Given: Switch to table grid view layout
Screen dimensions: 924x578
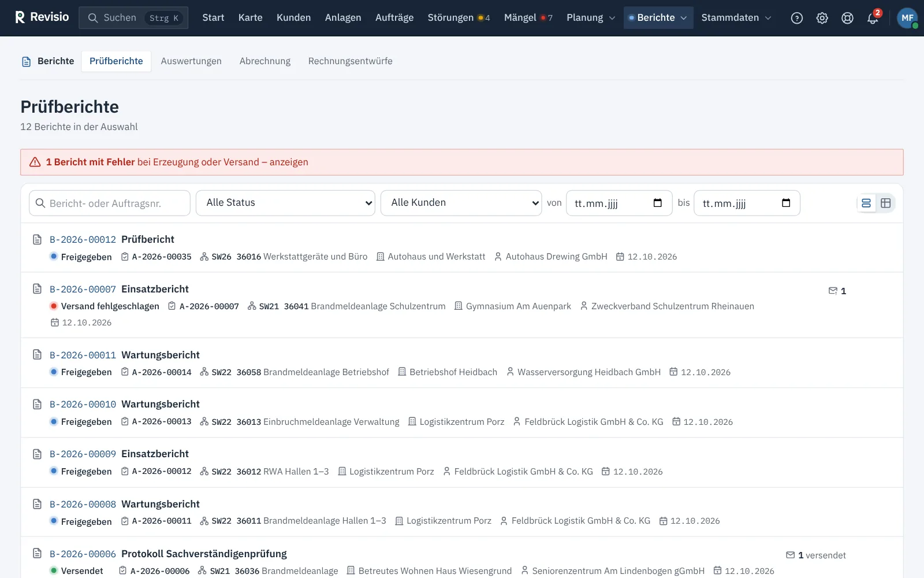Looking at the screenshot, I should point(886,203).
